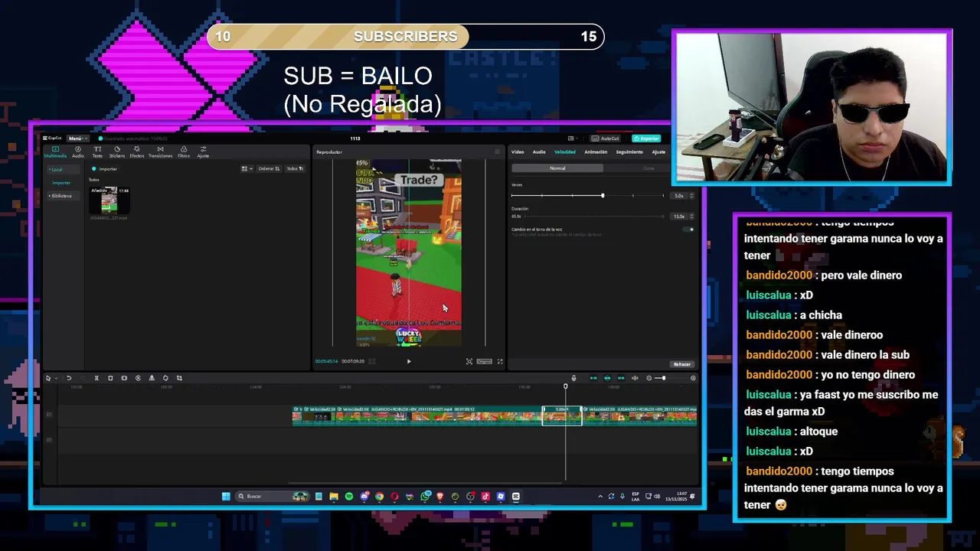Switch to the Seguimiento tab
The image size is (980, 551).
629,152
